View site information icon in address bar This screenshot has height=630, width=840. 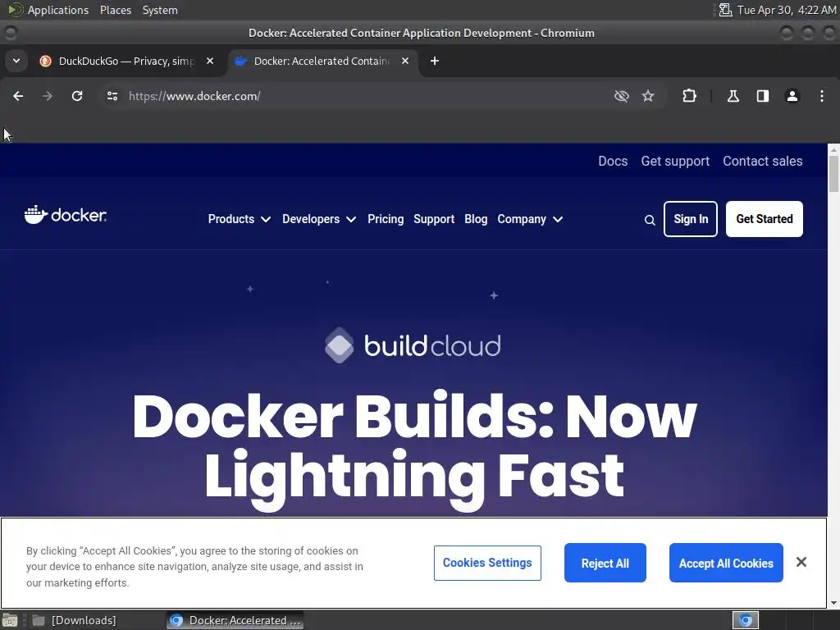pos(112,96)
